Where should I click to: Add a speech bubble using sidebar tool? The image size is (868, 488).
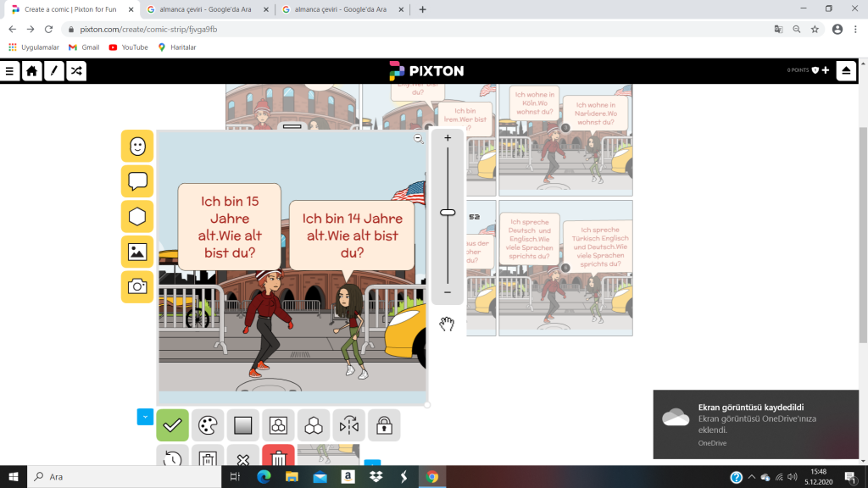pos(137,181)
